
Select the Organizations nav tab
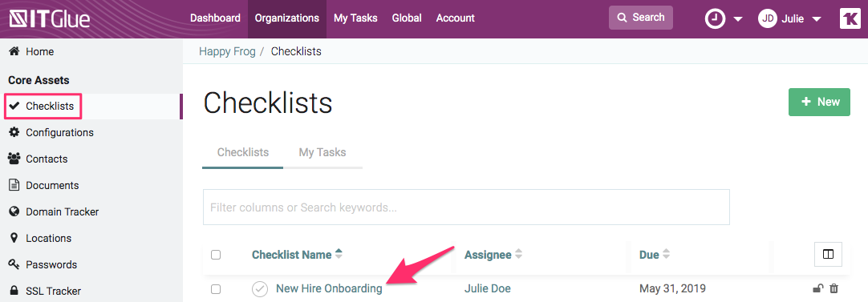point(286,18)
